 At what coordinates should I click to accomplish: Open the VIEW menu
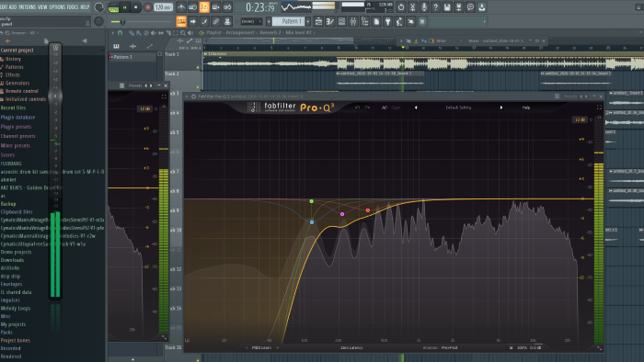click(x=42, y=7)
